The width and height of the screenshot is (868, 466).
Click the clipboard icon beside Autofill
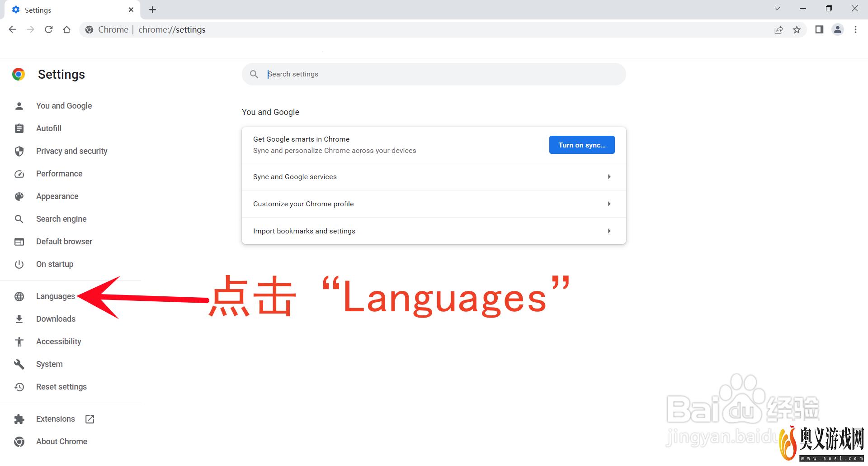click(19, 128)
